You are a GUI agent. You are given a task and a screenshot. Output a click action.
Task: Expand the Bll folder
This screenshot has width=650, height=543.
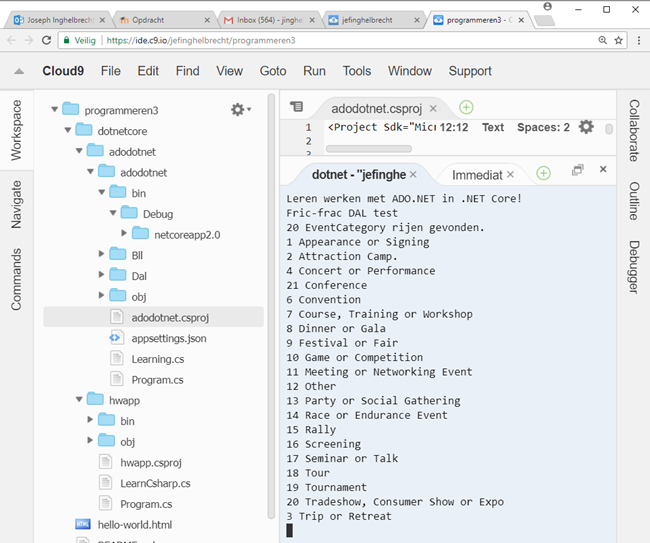102,253
